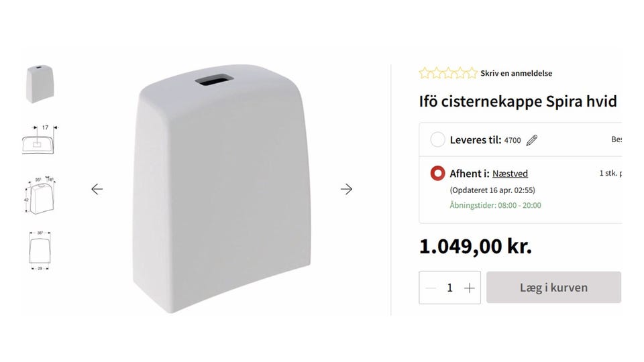This screenshot has width=644, height=362.
Task: Click the left arrow to show previous image
Action: pos(97,189)
